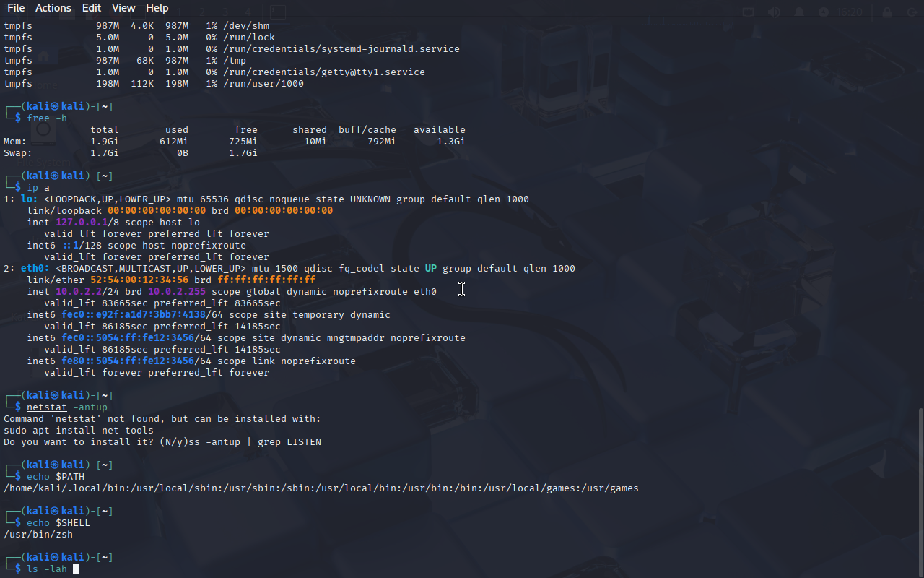Click the MAC address 52:54:00:12:34:56
Screen dimensions: 924x578
coord(139,280)
